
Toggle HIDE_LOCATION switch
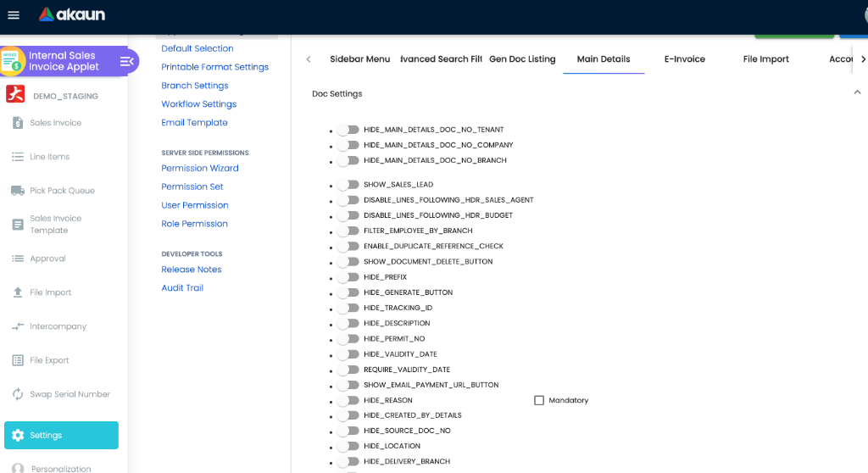[x=348, y=447]
